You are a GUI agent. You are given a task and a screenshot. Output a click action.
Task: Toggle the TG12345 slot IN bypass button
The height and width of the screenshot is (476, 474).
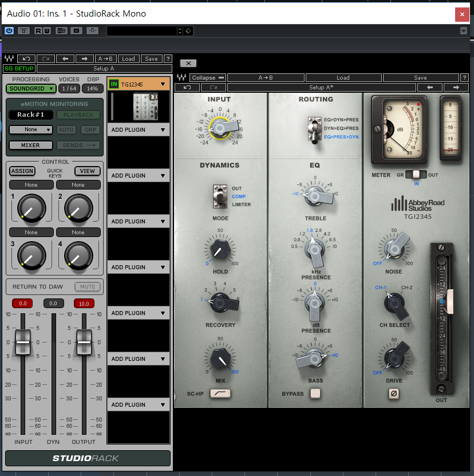coord(113,84)
